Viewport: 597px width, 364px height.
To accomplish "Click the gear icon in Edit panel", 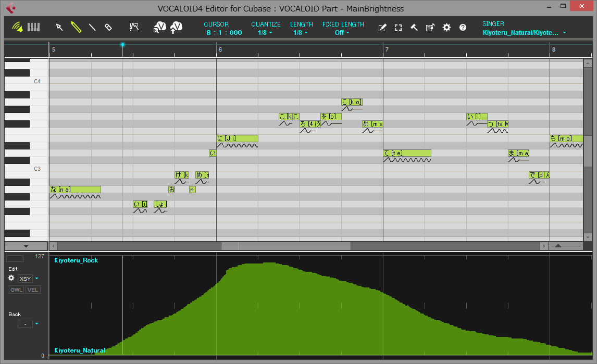I will [x=11, y=278].
